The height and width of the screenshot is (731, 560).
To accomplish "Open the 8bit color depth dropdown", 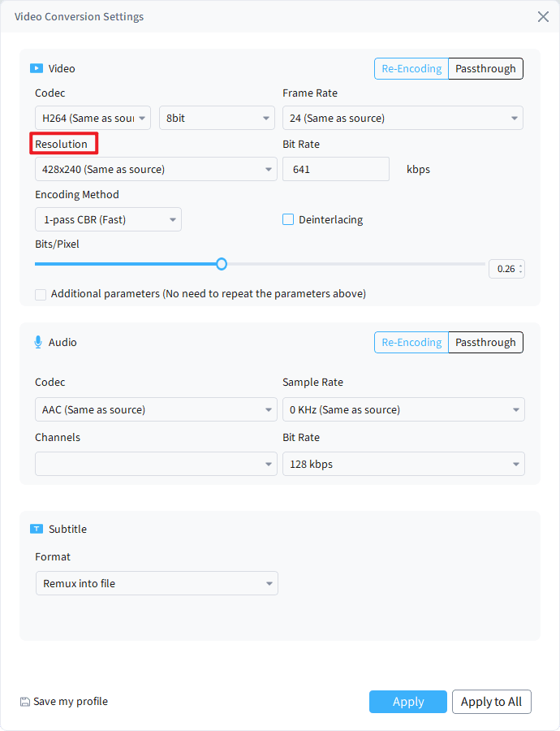I will [216, 117].
